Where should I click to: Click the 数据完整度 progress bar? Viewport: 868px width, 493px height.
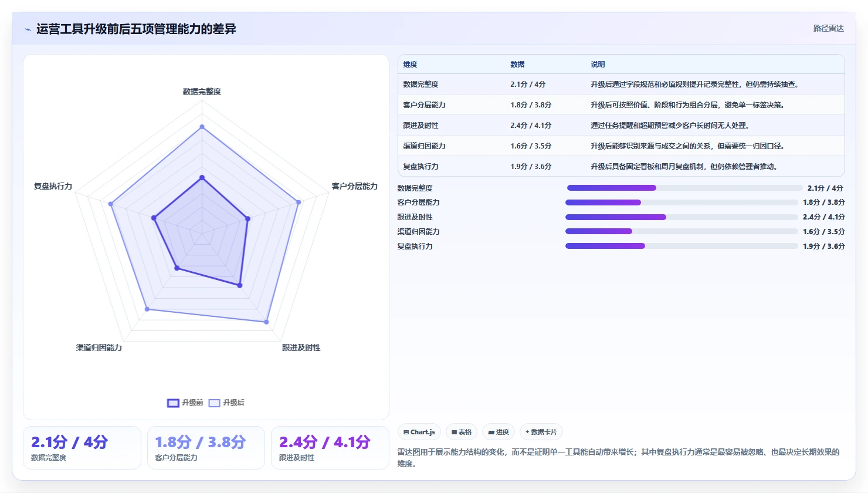pos(684,188)
